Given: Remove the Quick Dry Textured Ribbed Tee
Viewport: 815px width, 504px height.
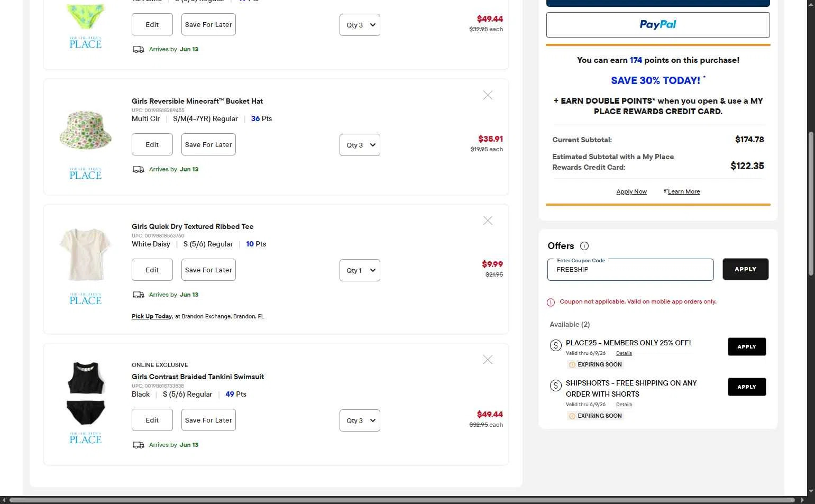Looking at the screenshot, I should [x=488, y=221].
